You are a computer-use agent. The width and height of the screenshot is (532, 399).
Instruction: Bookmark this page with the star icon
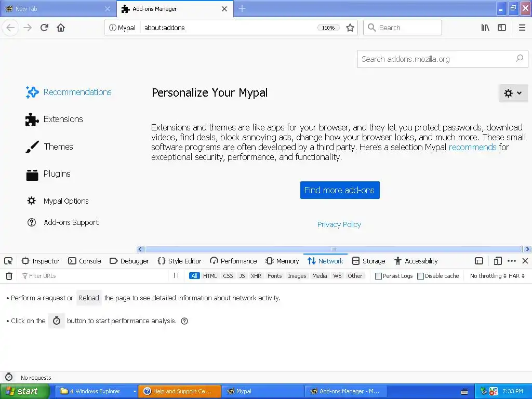(350, 28)
